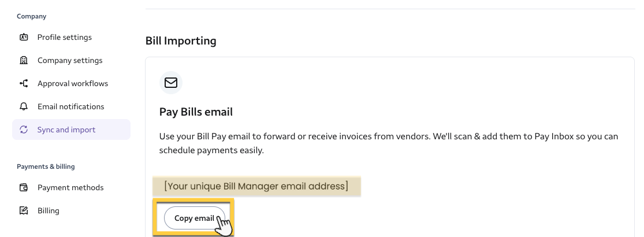Select Approval workflows label in sidebar

tap(73, 84)
